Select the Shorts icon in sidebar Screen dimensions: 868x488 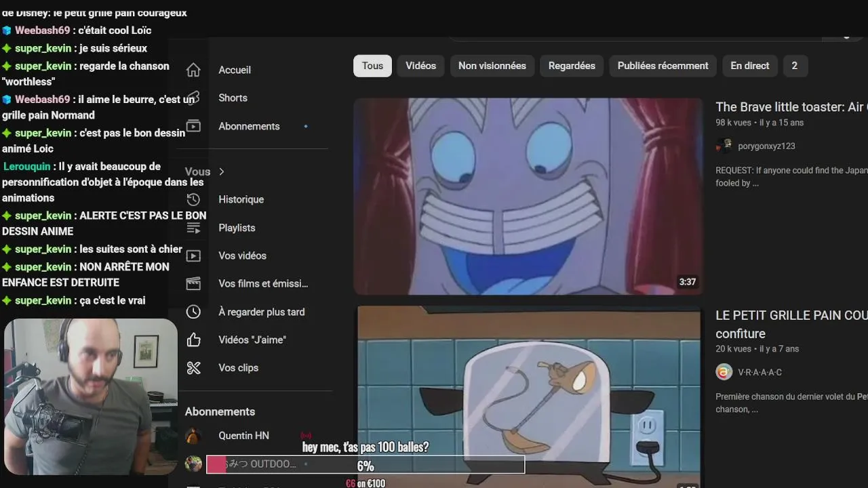[x=193, y=98]
